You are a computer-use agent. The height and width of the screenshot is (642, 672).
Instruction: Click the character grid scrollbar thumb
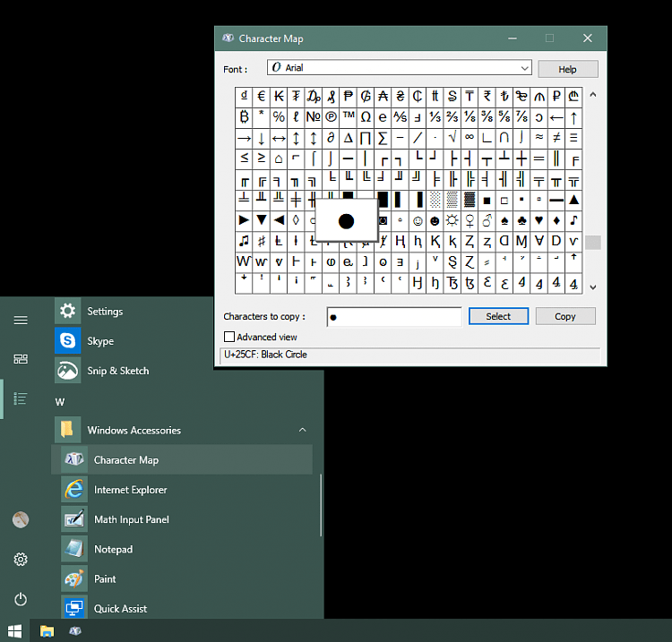click(593, 243)
